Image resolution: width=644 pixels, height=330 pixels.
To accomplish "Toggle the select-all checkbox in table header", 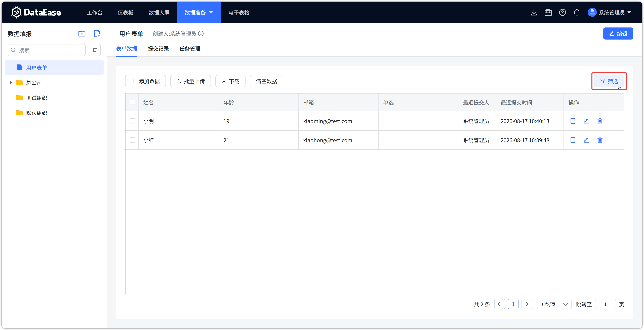I will click(132, 102).
